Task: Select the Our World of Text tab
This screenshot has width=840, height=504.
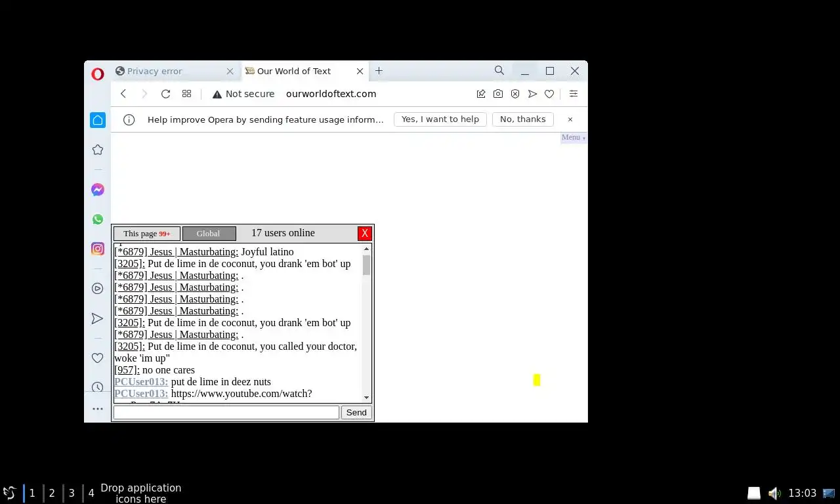Action: pyautogui.click(x=305, y=71)
